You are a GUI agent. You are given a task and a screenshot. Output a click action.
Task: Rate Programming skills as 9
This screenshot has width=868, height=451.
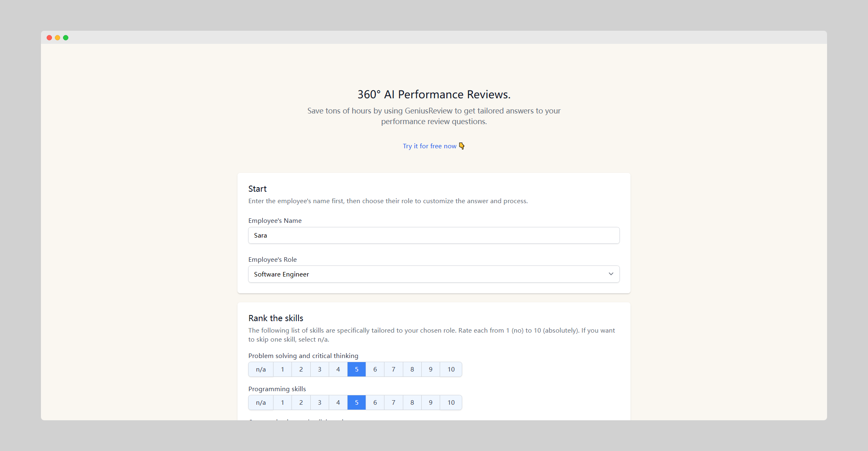click(x=430, y=403)
